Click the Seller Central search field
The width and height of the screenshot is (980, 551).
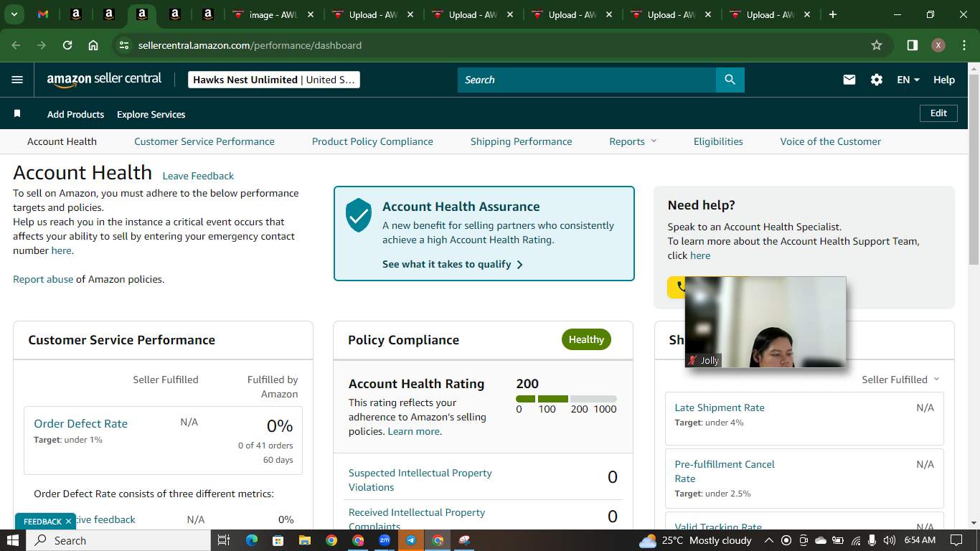(587, 80)
